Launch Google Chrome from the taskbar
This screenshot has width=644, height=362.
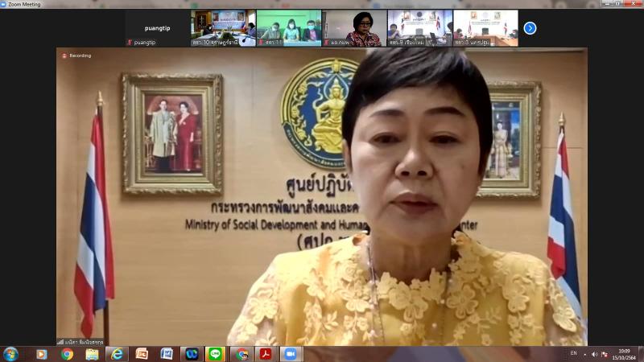coord(67,354)
